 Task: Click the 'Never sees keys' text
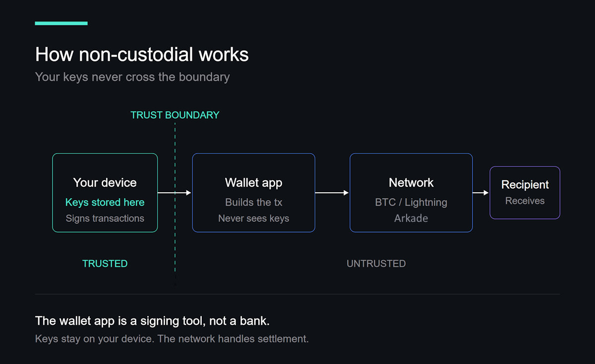[253, 218]
